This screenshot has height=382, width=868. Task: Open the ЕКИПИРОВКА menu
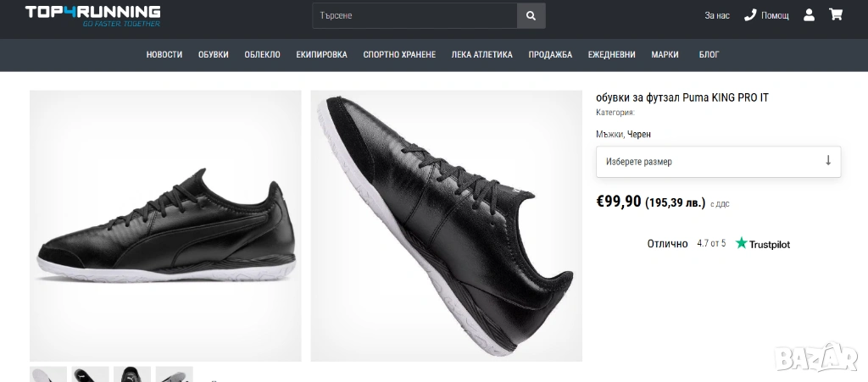click(321, 55)
